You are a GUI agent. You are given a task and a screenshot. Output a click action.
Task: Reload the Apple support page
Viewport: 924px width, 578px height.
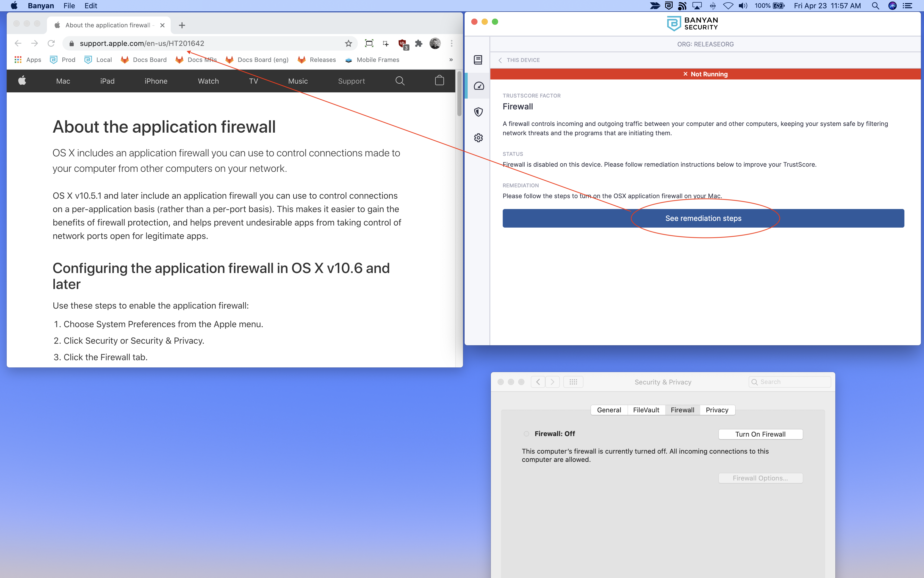(x=51, y=43)
